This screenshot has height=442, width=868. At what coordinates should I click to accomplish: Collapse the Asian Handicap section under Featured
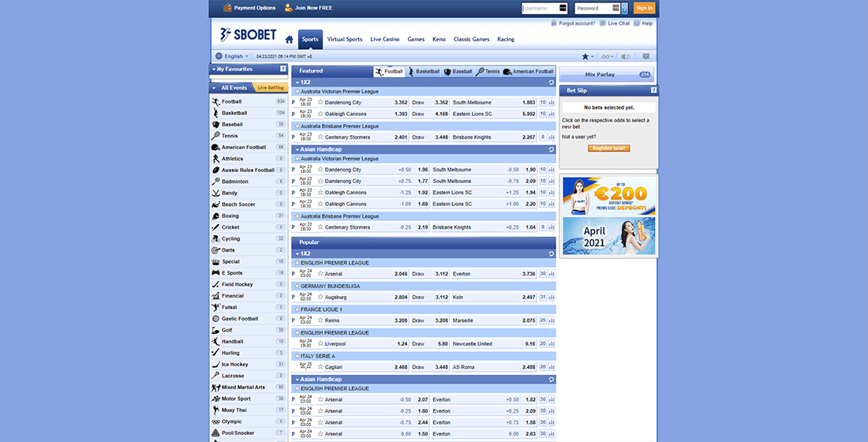click(x=297, y=149)
